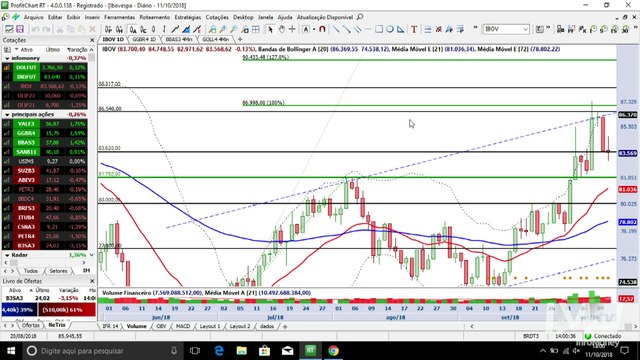The image size is (640, 360).
Task: Switch to the GGBR4 1D chart tab
Action: coord(144,39)
